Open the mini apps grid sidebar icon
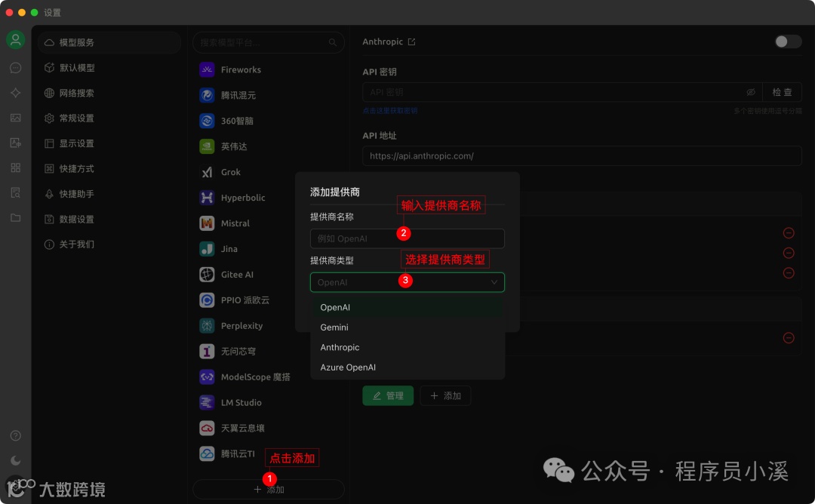The height and width of the screenshot is (504, 815). [16, 167]
